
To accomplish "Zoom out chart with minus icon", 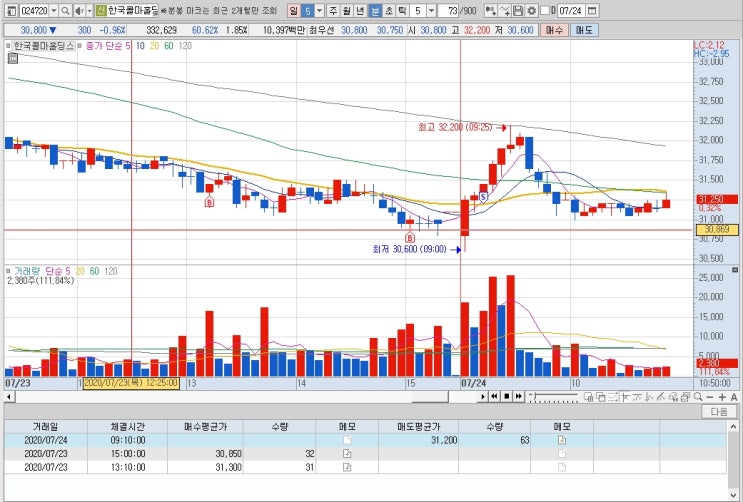I will [x=710, y=397].
